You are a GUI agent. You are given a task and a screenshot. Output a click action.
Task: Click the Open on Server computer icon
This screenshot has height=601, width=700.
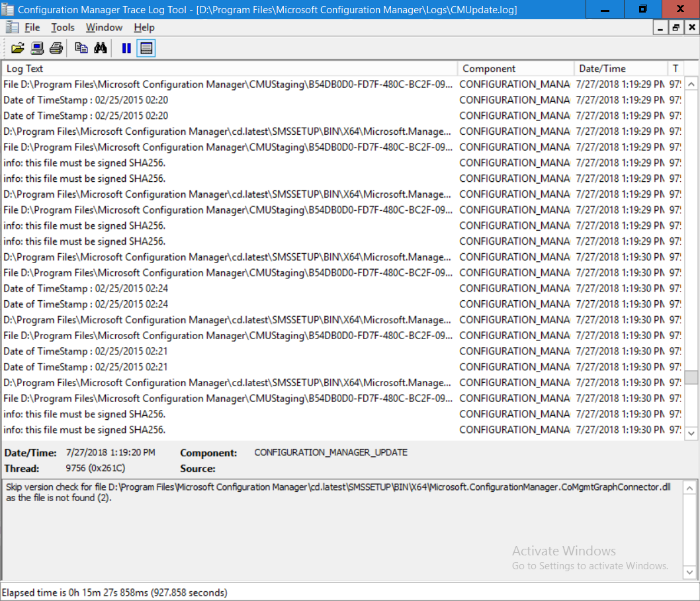(x=37, y=48)
